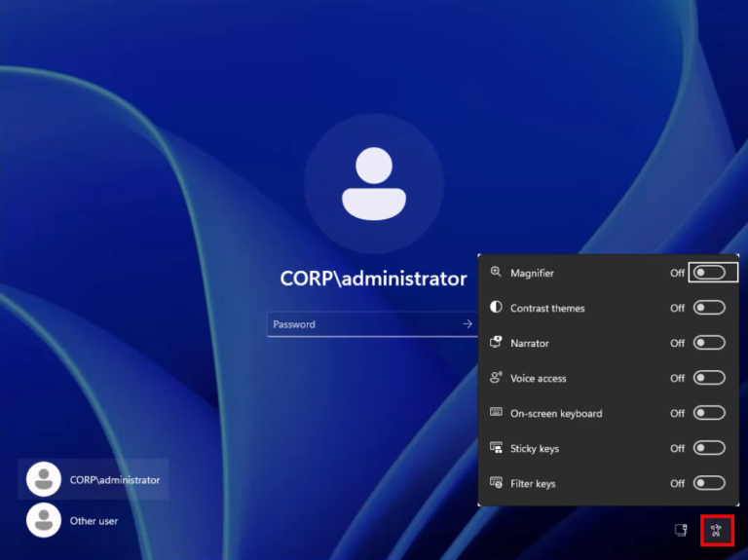
Task: Turn on the Magnifier toggle
Action: (x=709, y=273)
